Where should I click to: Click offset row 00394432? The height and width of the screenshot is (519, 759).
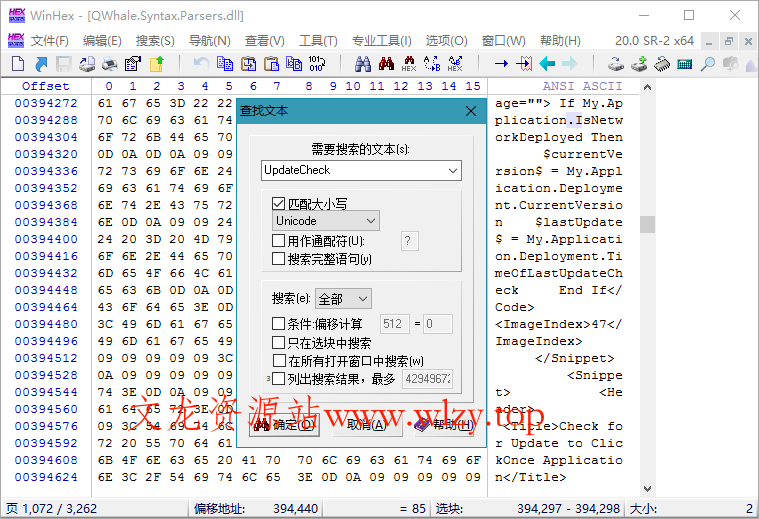pos(46,273)
